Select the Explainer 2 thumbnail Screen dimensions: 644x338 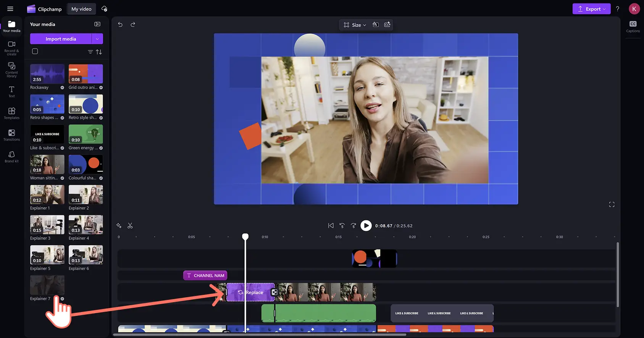point(86,194)
